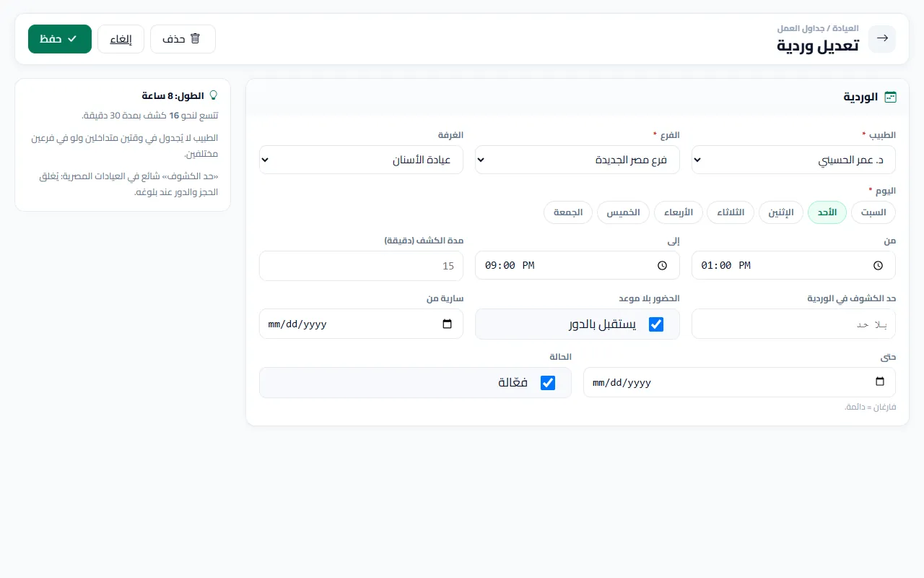The image size is (924, 578).
Task: Select الخميس day chip
Action: 623,212
